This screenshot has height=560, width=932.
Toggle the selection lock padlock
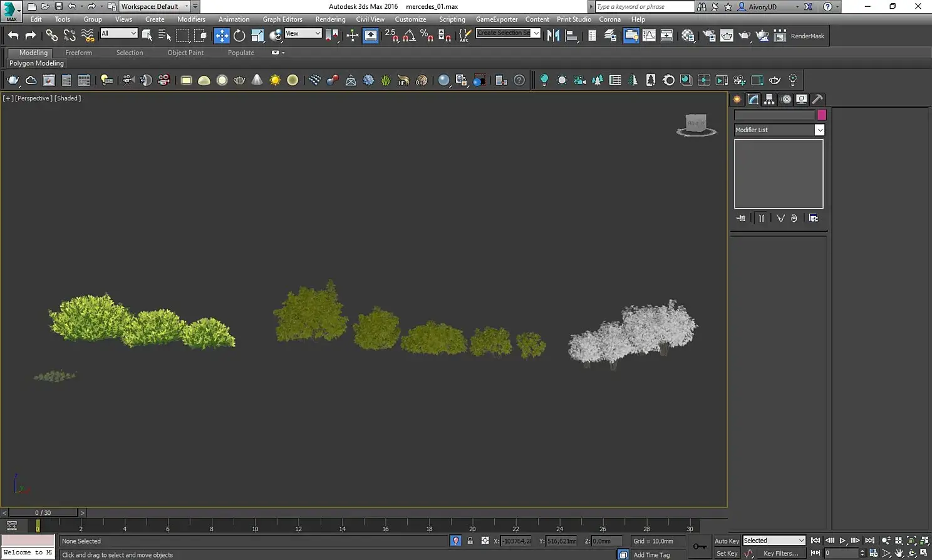click(x=470, y=541)
